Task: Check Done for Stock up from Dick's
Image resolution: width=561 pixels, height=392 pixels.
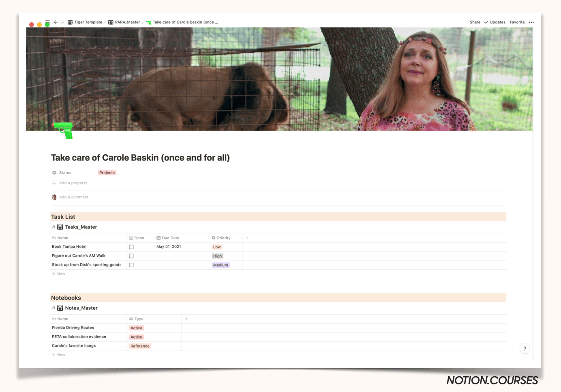Action: [x=131, y=265]
